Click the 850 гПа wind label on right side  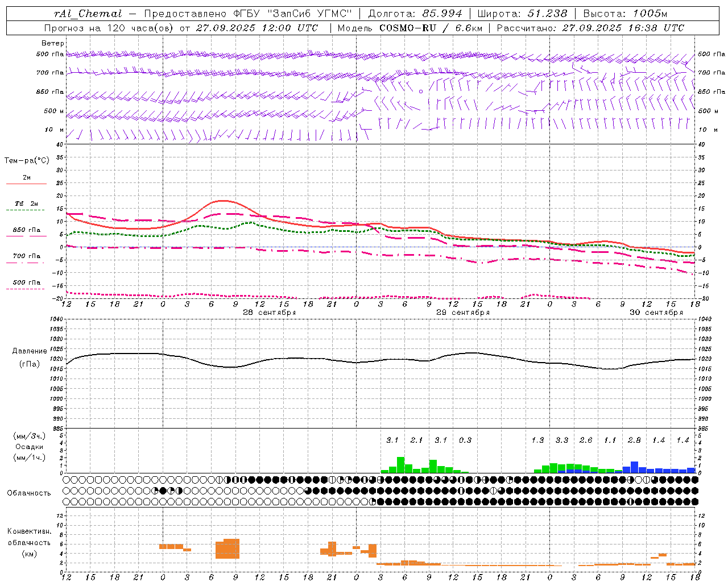712,92
